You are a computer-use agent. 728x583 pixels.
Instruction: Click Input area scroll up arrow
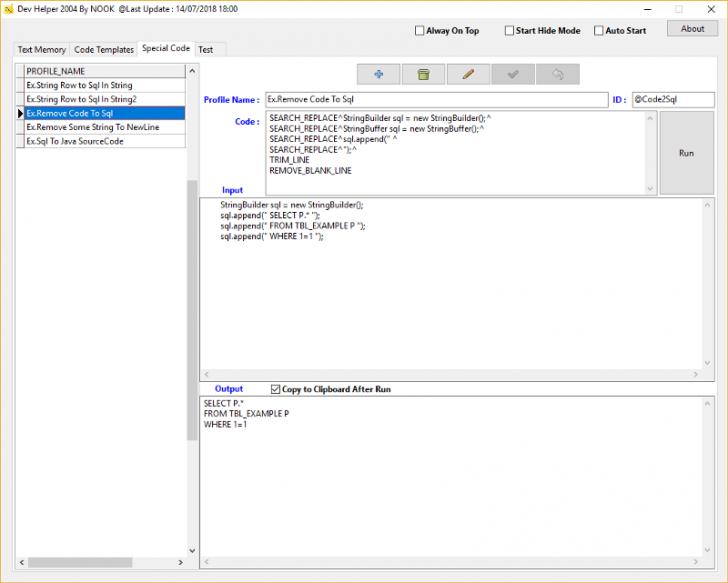[x=708, y=205]
